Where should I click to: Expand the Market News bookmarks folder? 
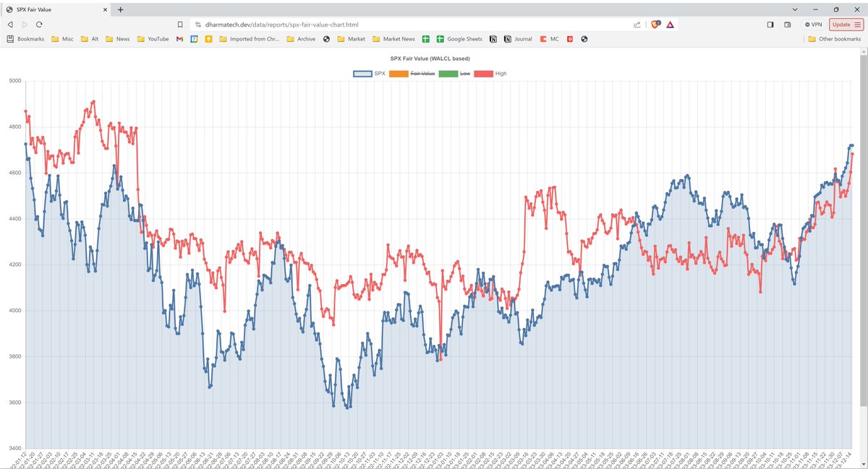(x=393, y=39)
